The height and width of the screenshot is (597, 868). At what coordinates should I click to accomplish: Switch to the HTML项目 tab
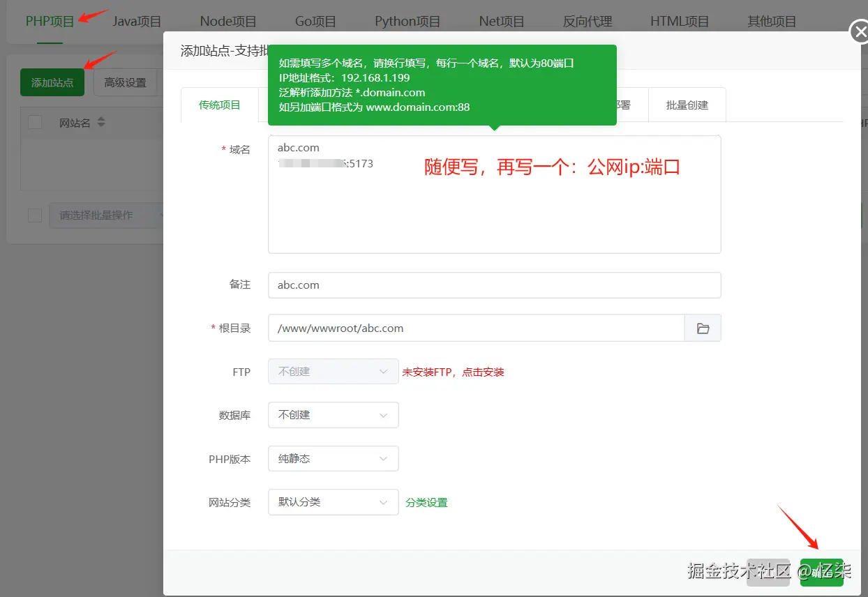(x=680, y=22)
